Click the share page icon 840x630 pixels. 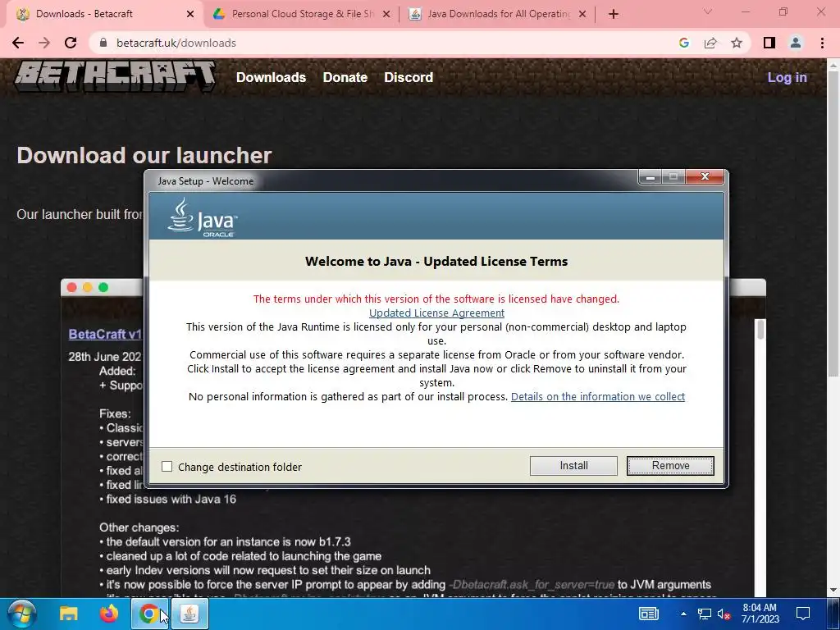[710, 43]
